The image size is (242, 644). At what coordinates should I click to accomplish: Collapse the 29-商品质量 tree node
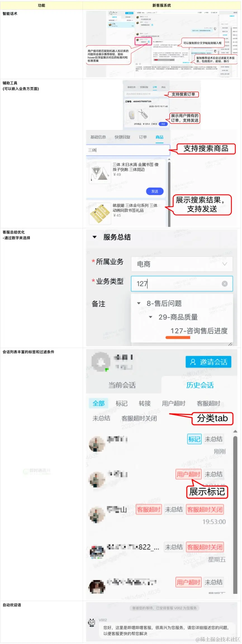150,317
